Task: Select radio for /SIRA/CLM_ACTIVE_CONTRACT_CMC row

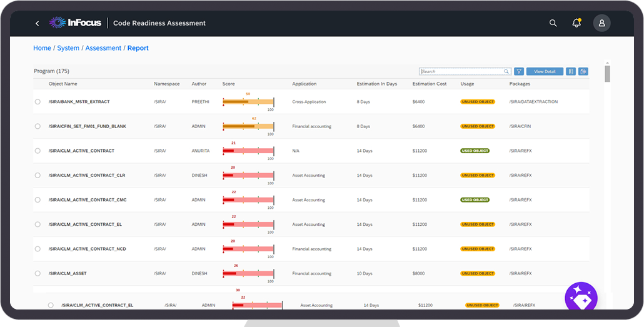Action: point(38,200)
